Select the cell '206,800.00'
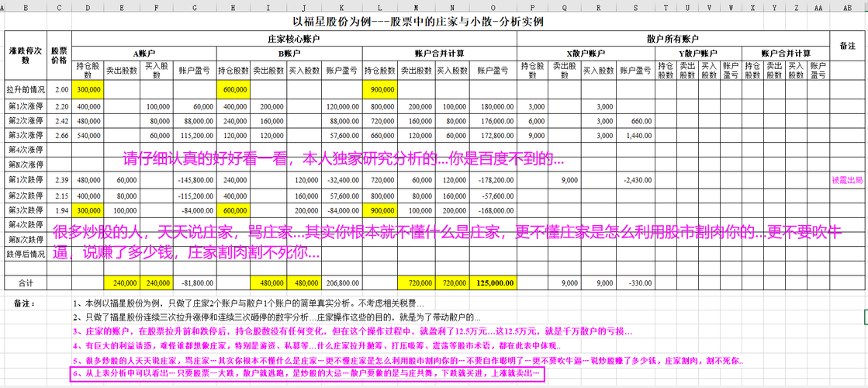 (x=341, y=282)
